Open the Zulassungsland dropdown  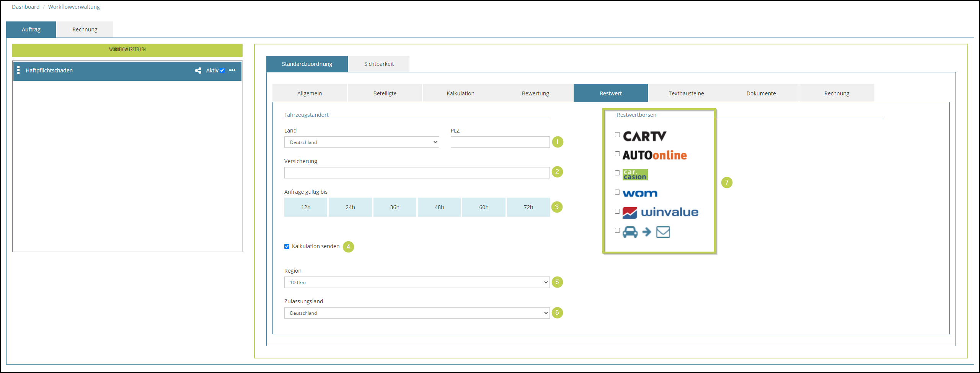point(416,313)
